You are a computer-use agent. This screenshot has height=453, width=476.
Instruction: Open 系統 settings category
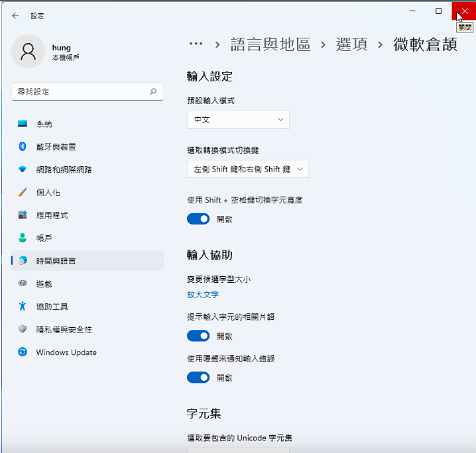pos(88,124)
